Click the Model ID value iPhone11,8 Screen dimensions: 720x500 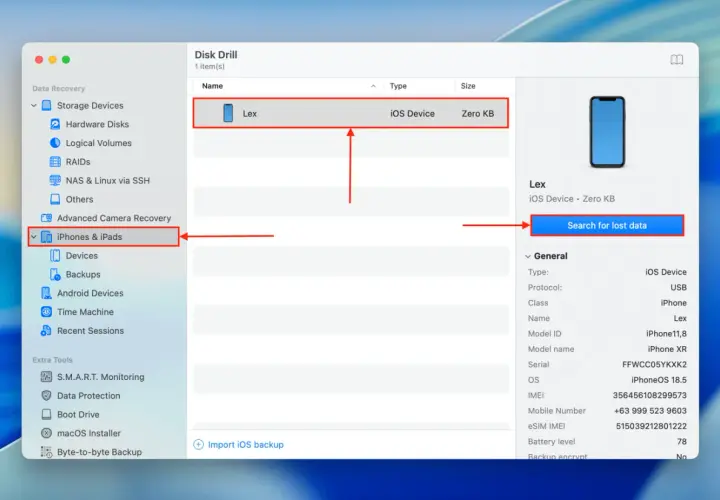pos(666,333)
